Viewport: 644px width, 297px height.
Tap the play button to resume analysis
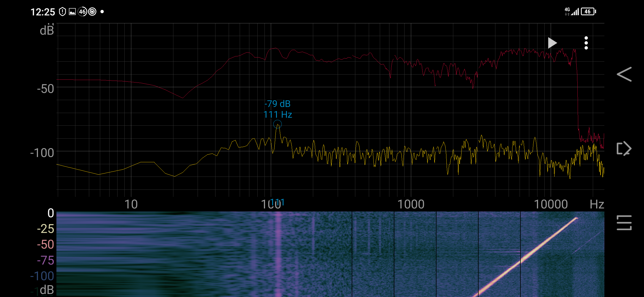552,43
